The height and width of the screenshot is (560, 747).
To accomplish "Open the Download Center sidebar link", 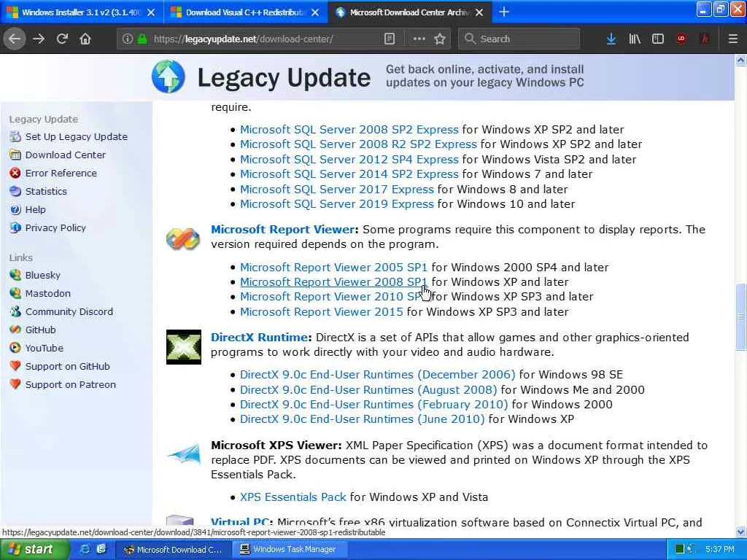I will pos(65,155).
